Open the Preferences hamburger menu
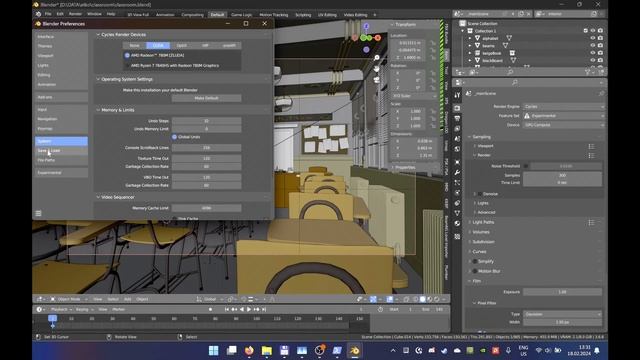This screenshot has width=640, height=360. pos(38,213)
